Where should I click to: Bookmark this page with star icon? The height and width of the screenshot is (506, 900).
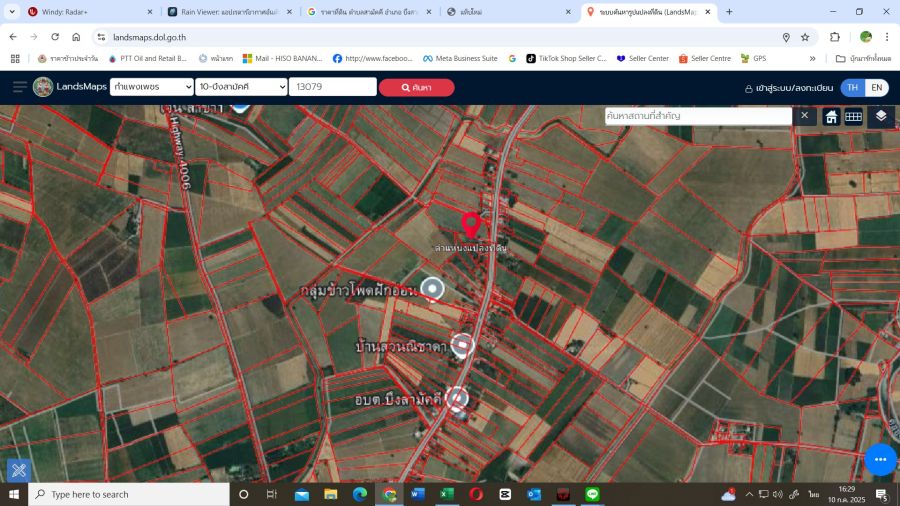click(805, 37)
